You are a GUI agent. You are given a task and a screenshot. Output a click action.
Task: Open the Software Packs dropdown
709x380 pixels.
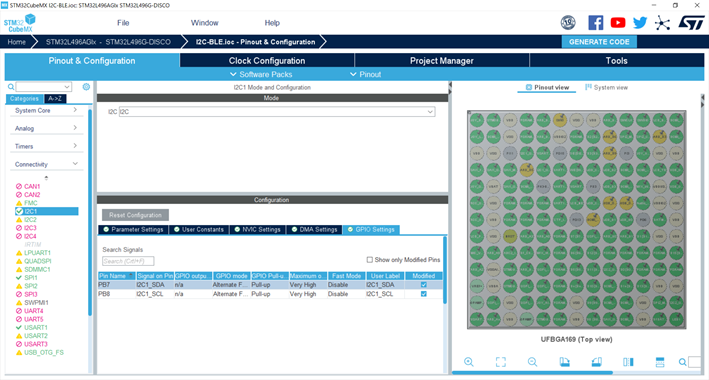click(261, 74)
